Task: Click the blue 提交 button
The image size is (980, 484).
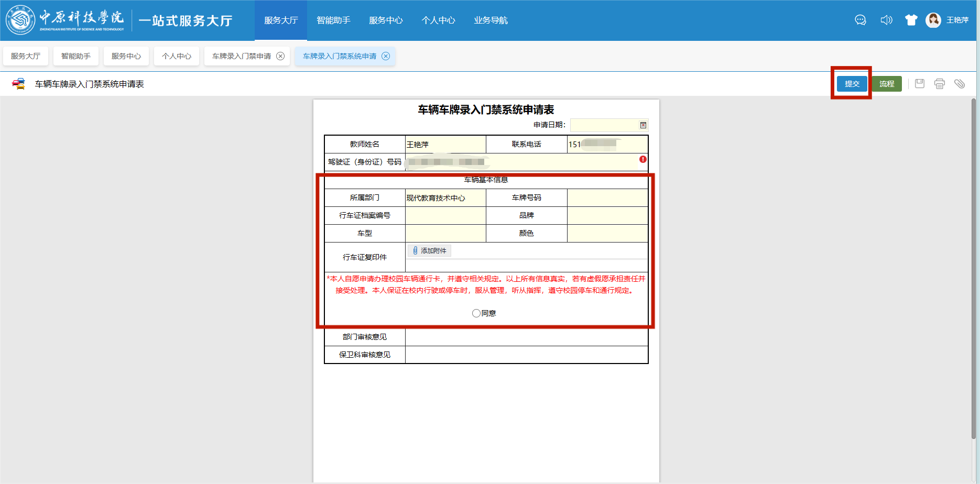Action: [x=852, y=84]
